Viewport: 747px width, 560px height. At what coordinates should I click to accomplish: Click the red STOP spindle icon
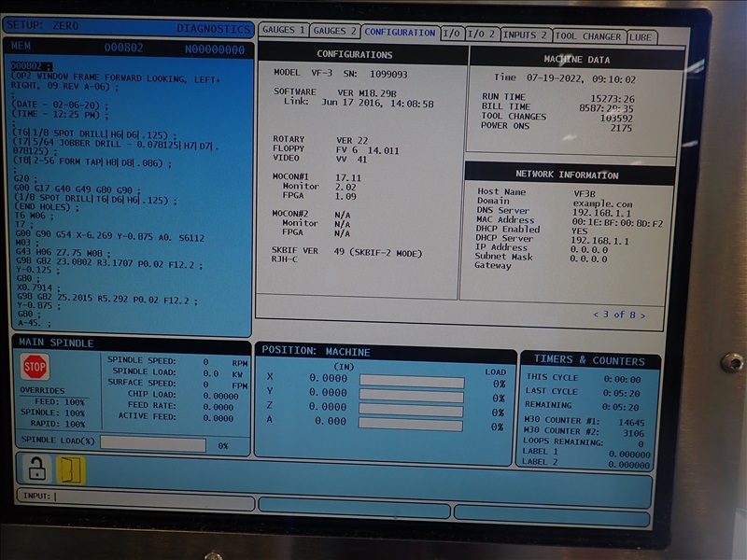pos(35,367)
